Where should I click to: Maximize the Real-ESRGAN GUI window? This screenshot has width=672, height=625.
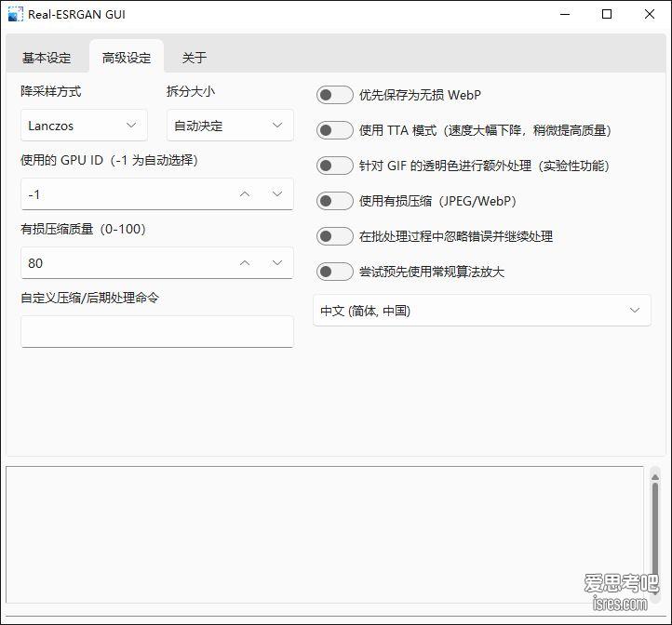point(607,14)
